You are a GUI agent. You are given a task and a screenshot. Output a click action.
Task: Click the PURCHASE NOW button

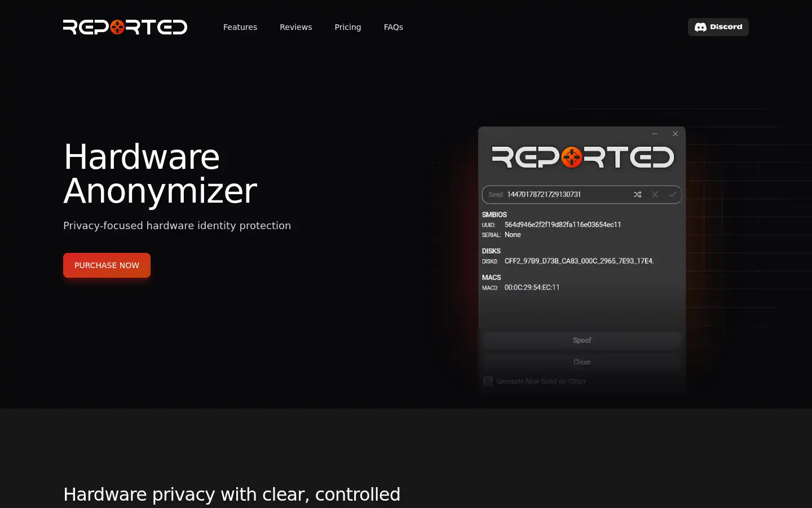point(107,265)
